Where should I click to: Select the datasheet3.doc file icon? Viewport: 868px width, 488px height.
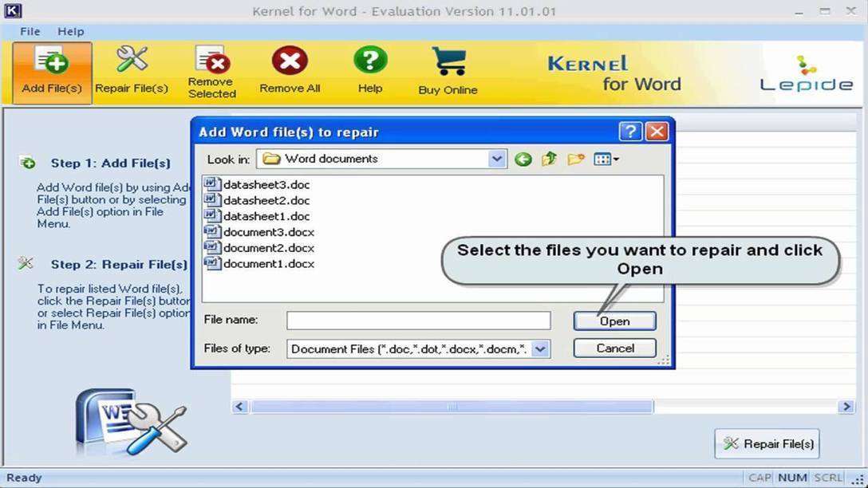[212, 183]
